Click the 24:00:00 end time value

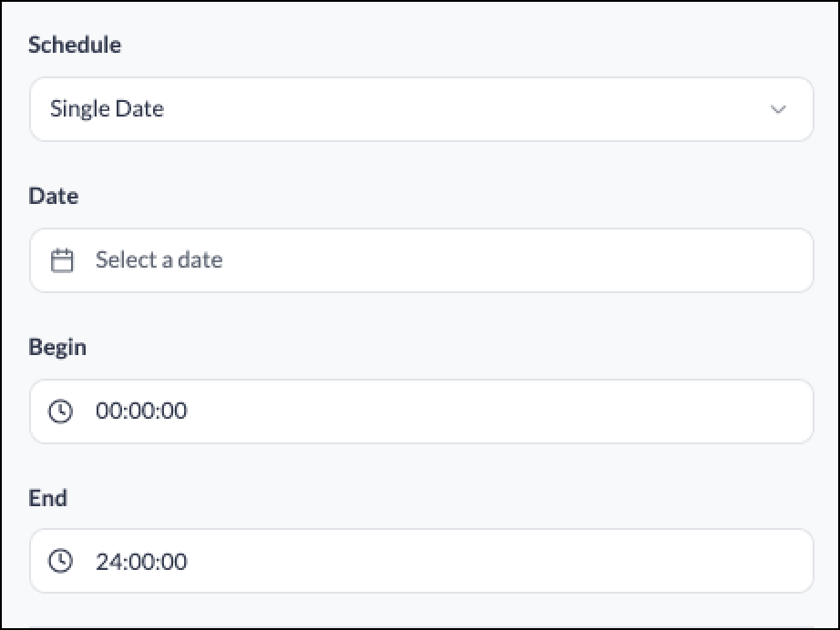(141, 562)
